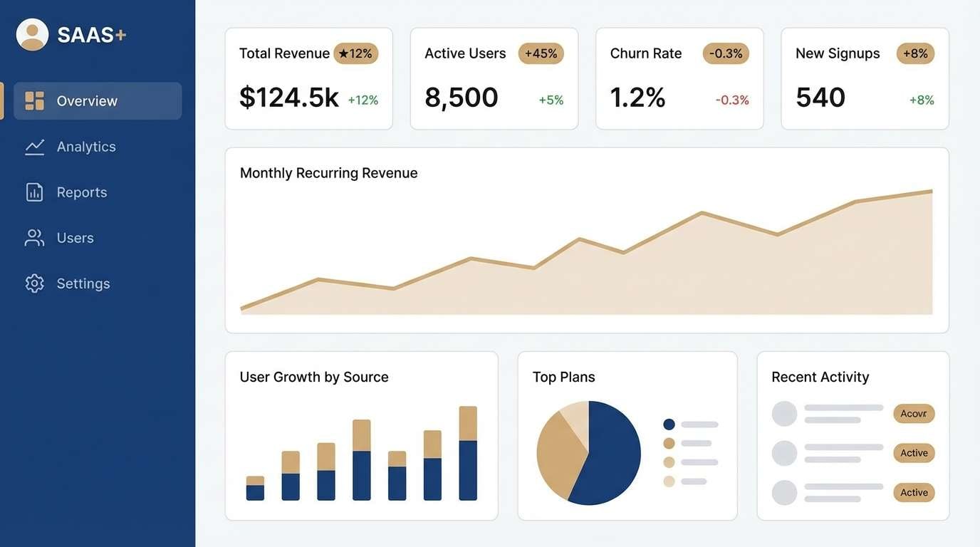This screenshot has height=547, width=980.
Task: Click the 'Acovr' badge in Recent Activity
Action: point(914,414)
